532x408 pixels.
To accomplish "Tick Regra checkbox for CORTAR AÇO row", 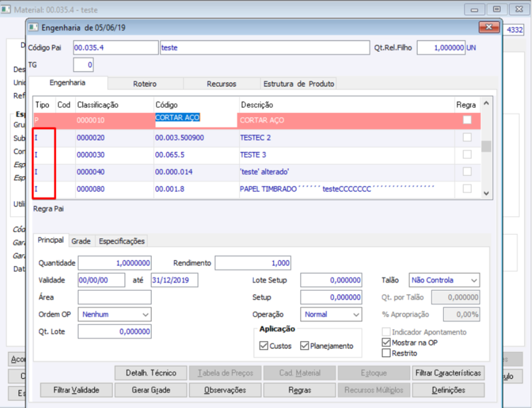I will tap(466, 120).
